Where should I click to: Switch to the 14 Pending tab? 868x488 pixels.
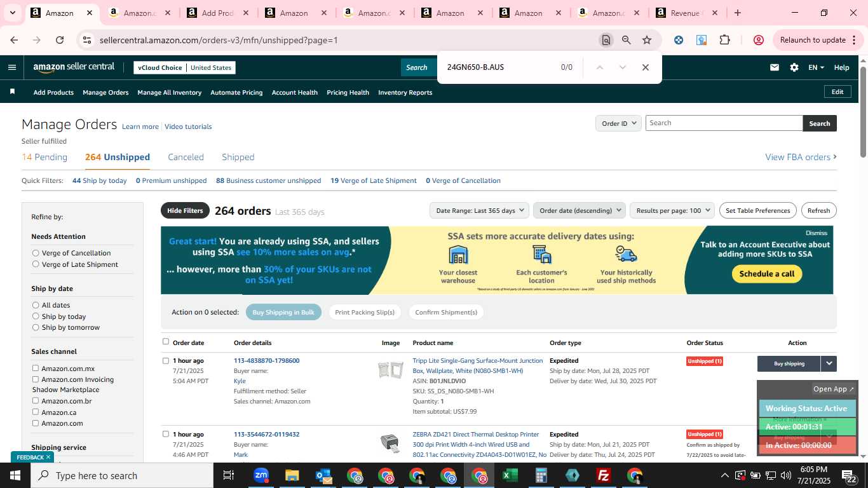44,157
